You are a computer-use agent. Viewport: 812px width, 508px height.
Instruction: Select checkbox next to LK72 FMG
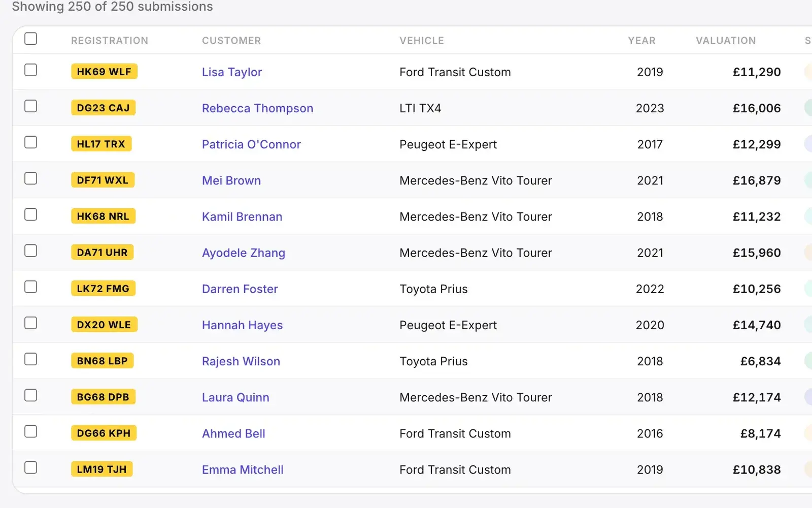coord(31,287)
